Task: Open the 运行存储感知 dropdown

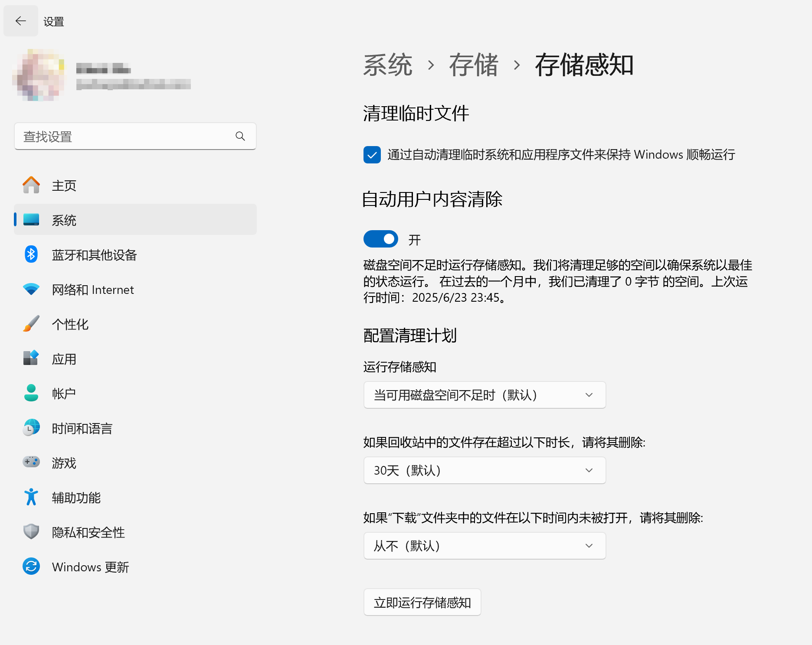Action: tap(485, 395)
